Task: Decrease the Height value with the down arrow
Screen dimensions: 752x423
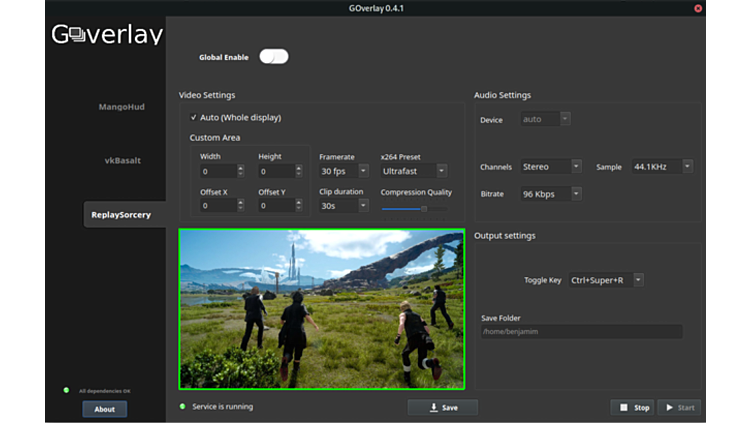Action: pyautogui.click(x=298, y=175)
